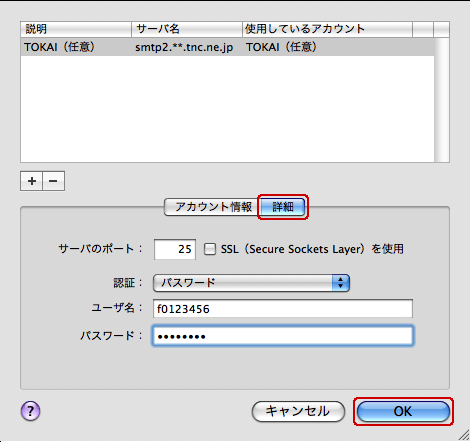Open the purple help question mark
Screen dimensions: 470x442
tap(31, 411)
